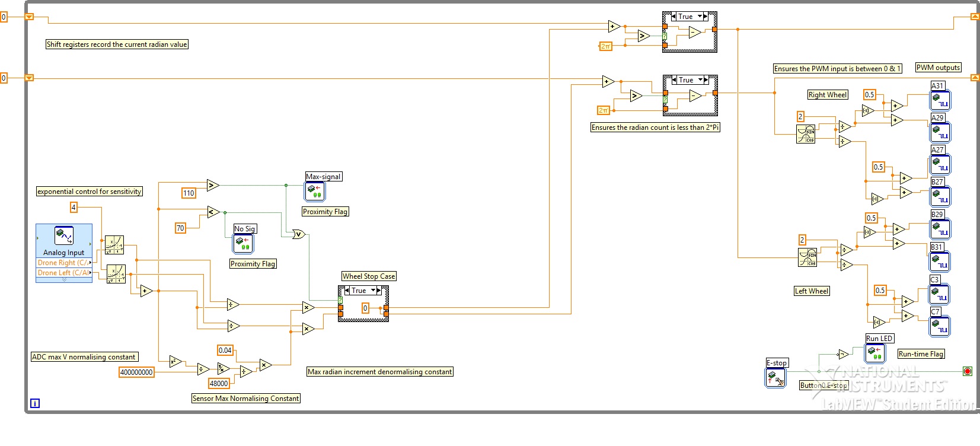
Task: Select the 400000000 numeric constant
Action: [136, 372]
